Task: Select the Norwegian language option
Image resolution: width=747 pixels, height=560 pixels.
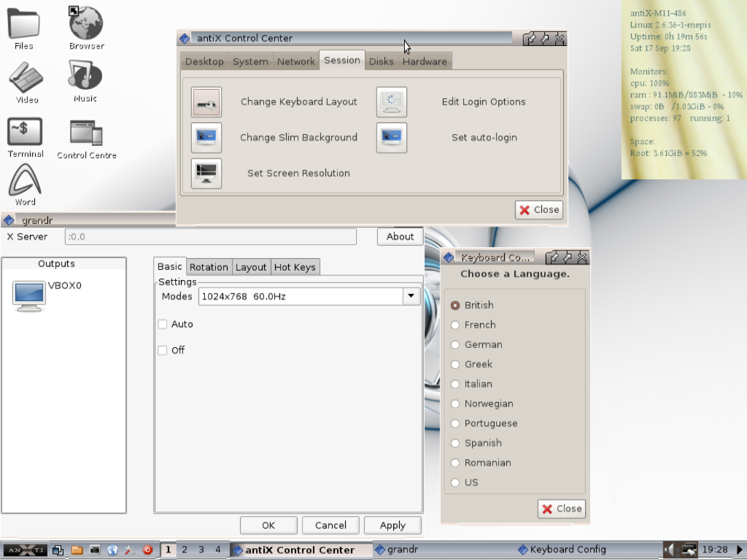Action: pos(455,404)
